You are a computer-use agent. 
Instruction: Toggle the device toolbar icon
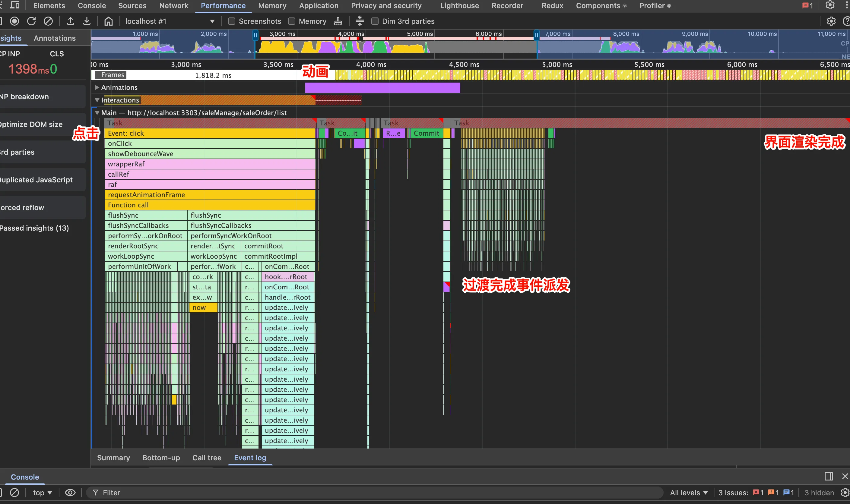coord(14,5)
